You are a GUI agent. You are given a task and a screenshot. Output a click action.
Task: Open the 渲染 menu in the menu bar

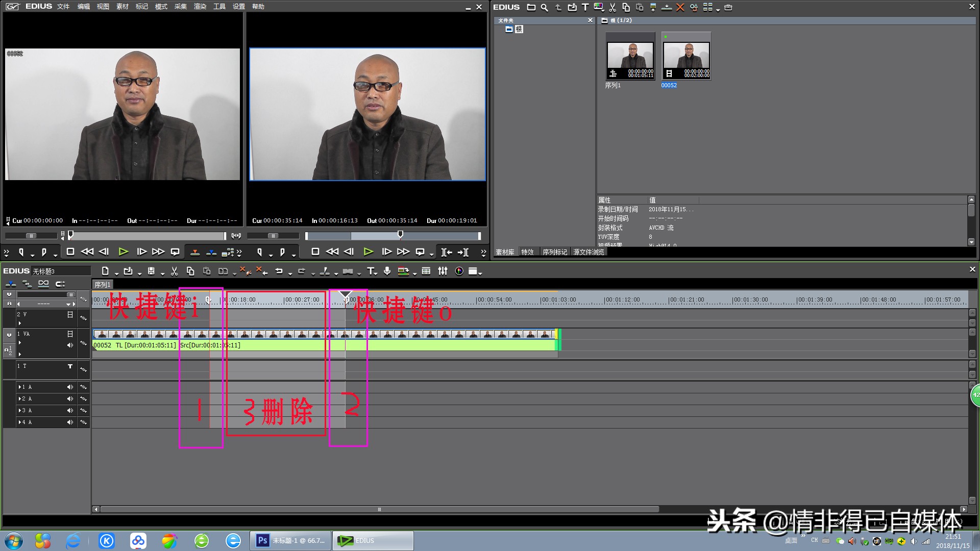point(200,7)
